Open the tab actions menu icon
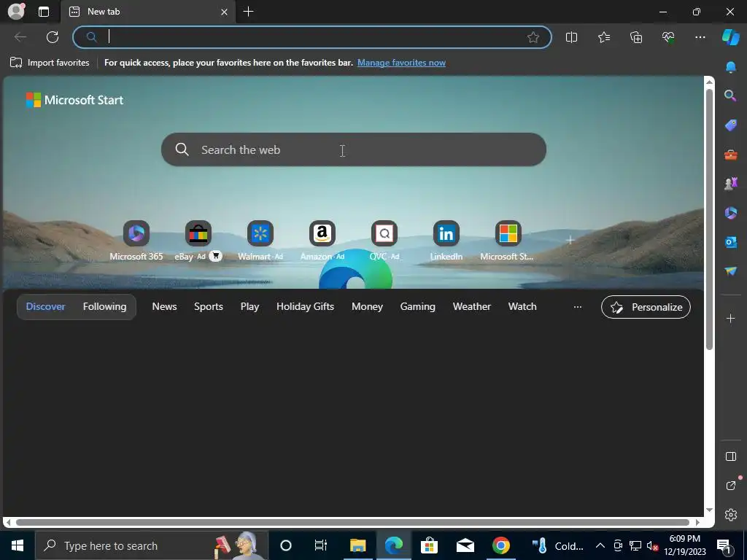Viewport: 747px width, 560px height. [x=43, y=12]
